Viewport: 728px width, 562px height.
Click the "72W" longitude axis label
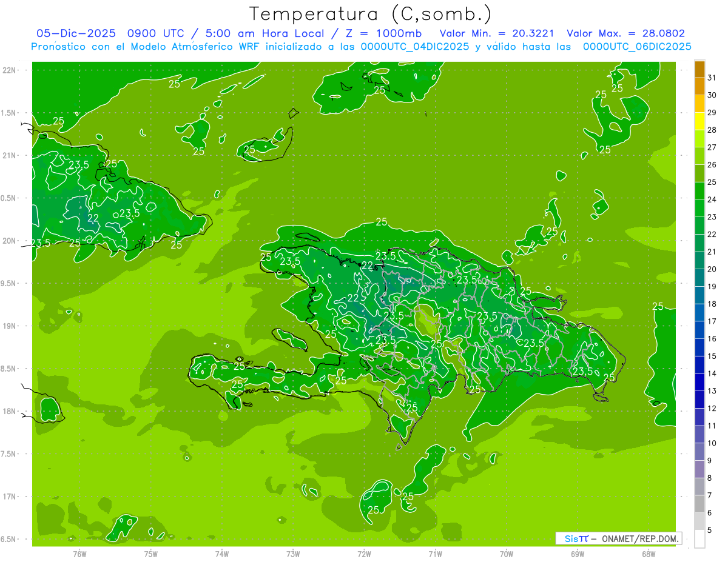(364, 554)
